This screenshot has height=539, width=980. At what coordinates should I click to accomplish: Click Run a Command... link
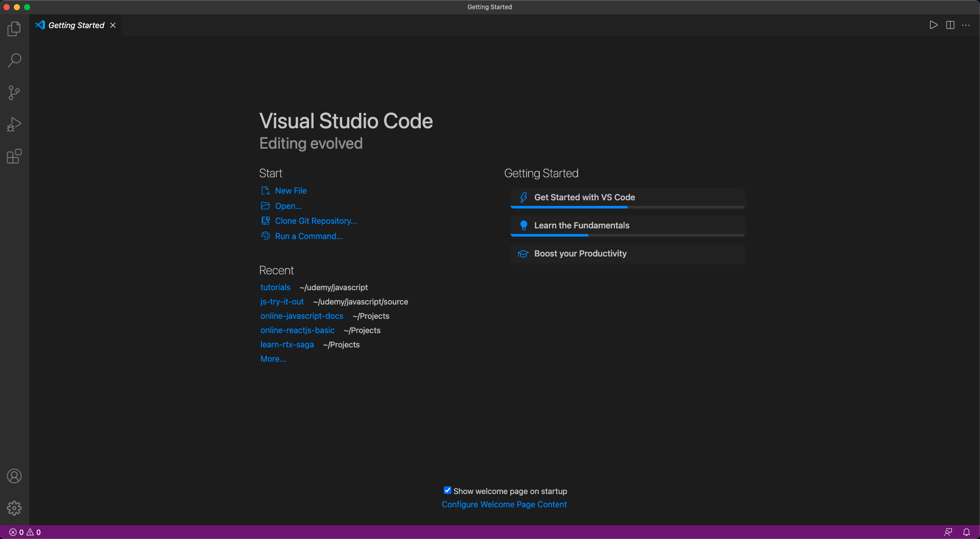click(309, 236)
